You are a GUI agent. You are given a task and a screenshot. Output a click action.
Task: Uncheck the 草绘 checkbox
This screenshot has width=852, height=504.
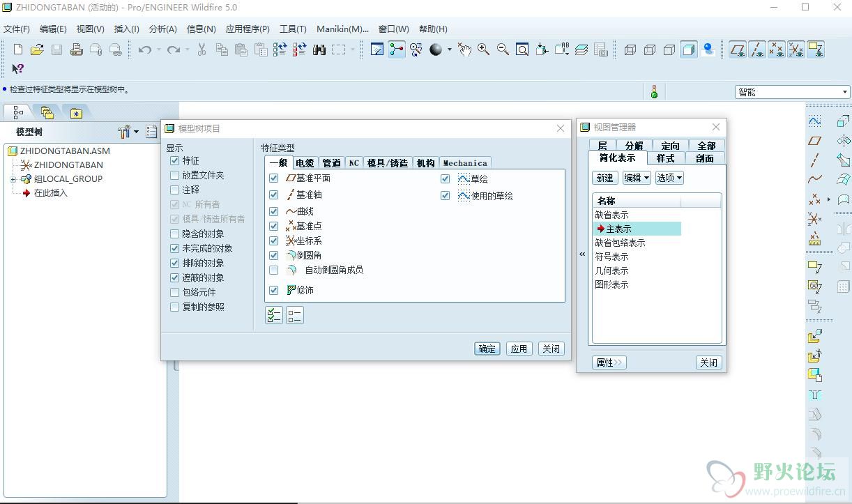[x=445, y=179]
